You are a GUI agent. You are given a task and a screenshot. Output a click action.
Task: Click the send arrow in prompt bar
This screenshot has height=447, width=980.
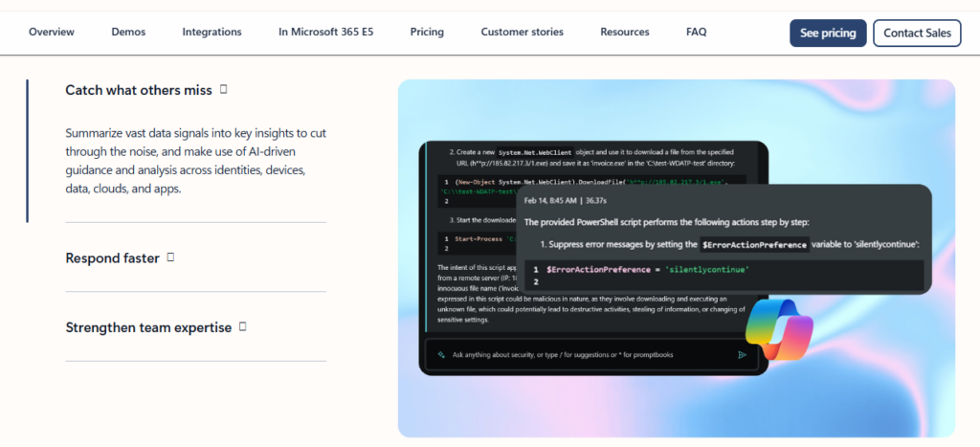pyautogui.click(x=742, y=354)
